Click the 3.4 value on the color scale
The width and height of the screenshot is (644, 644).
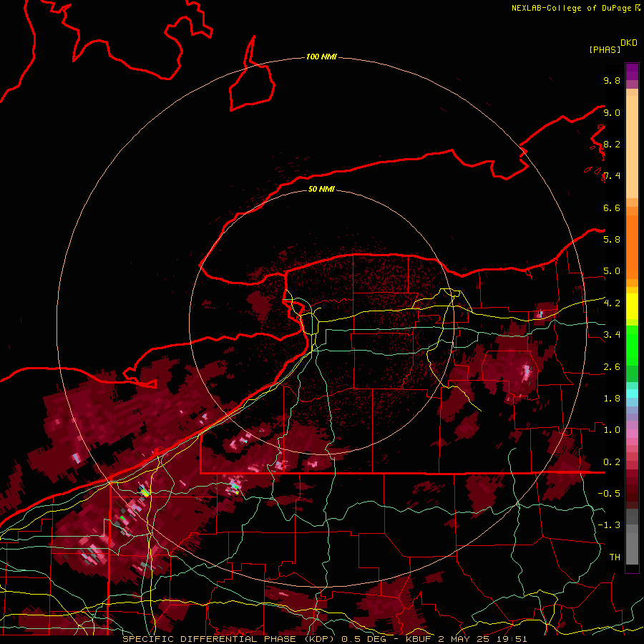[612, 334]
